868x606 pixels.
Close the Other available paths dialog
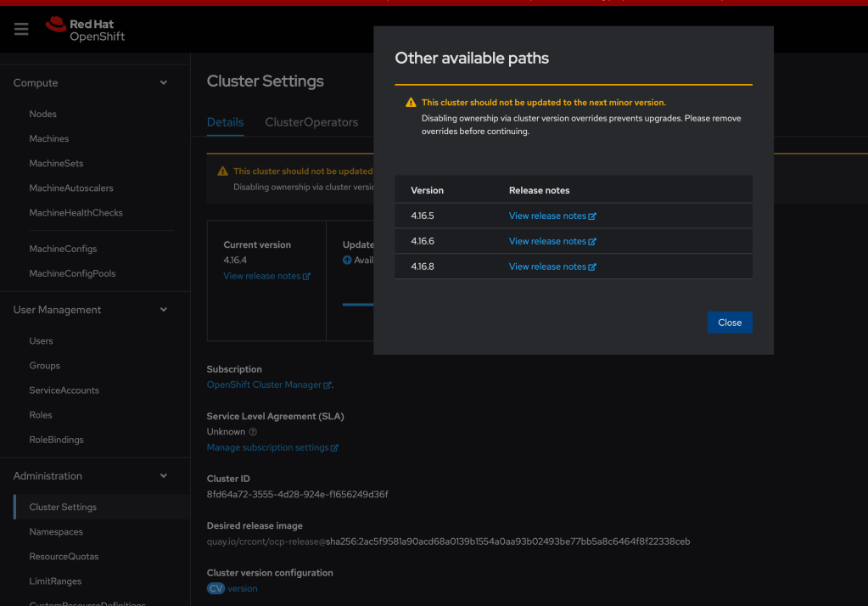pos(730,323)
